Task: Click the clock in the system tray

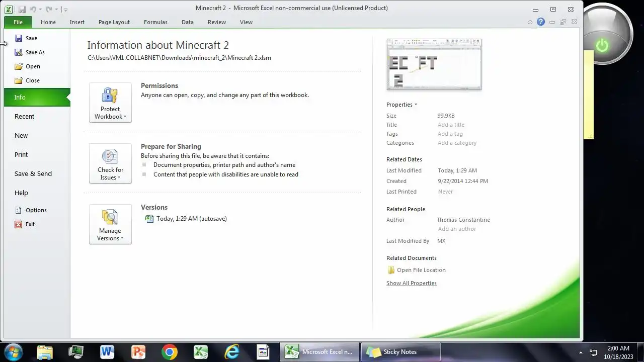Action: point(618,352)
